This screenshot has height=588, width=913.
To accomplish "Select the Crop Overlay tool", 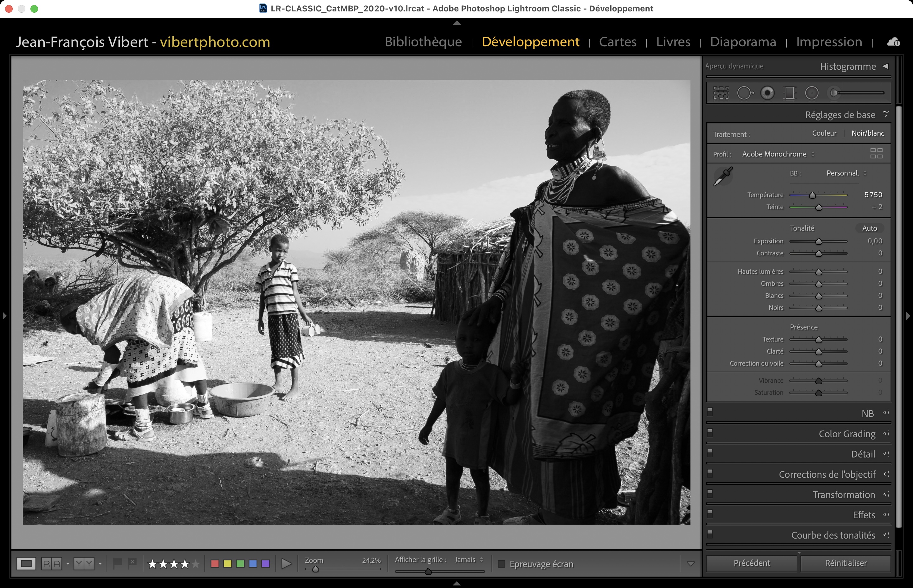I will 721,93.
